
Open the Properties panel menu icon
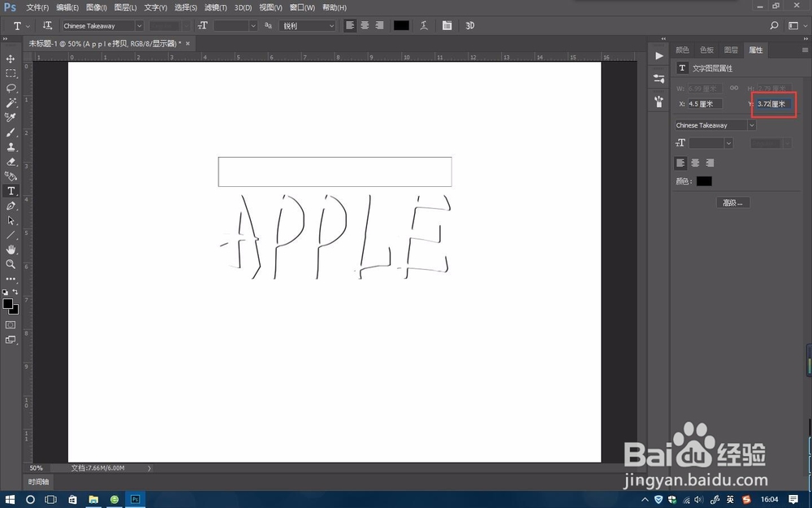(x=805, y=50)
